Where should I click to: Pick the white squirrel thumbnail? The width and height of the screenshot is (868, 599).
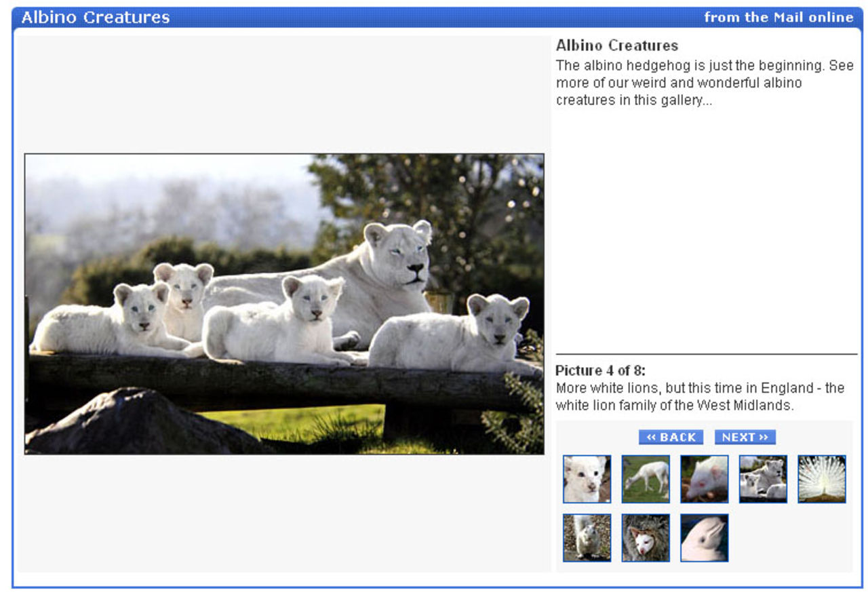587,538
